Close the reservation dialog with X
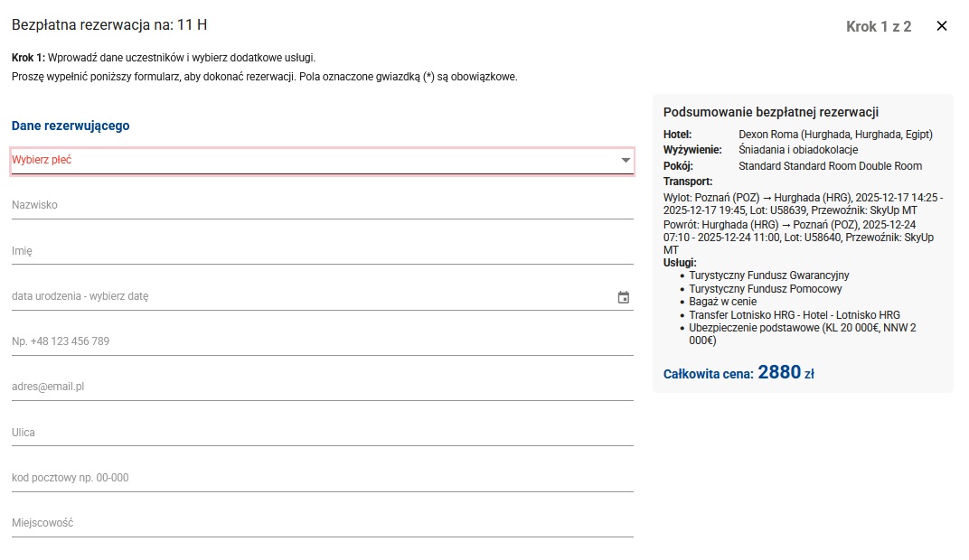This screenshot has height=560, width=969. pos(942,26)
